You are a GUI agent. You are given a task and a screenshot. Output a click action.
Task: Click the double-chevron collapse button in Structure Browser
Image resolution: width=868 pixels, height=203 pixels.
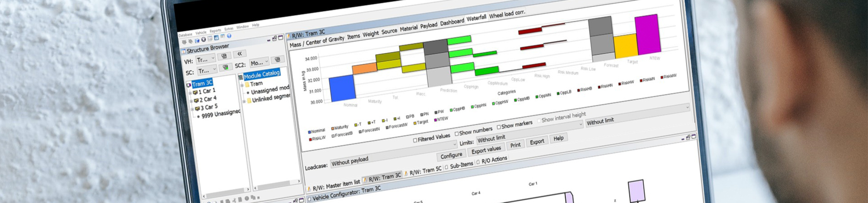(x=240, y=54)
